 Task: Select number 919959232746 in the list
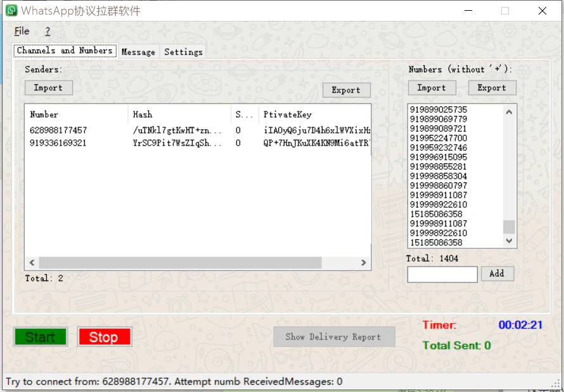tap(439, 148)
